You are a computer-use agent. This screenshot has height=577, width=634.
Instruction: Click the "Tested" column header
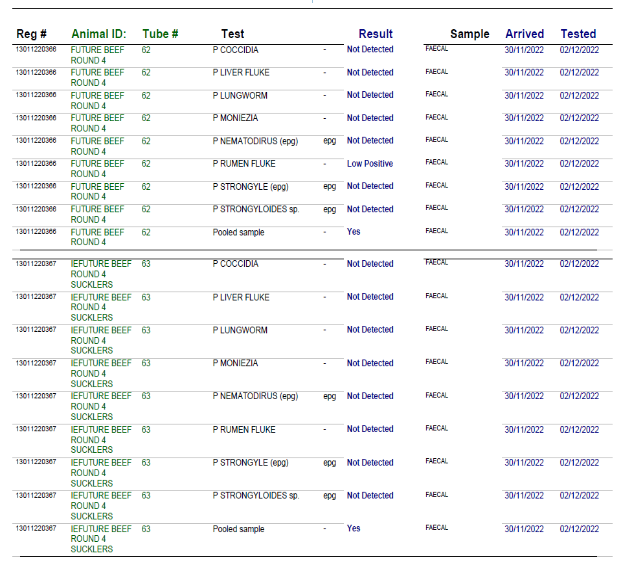578,34
